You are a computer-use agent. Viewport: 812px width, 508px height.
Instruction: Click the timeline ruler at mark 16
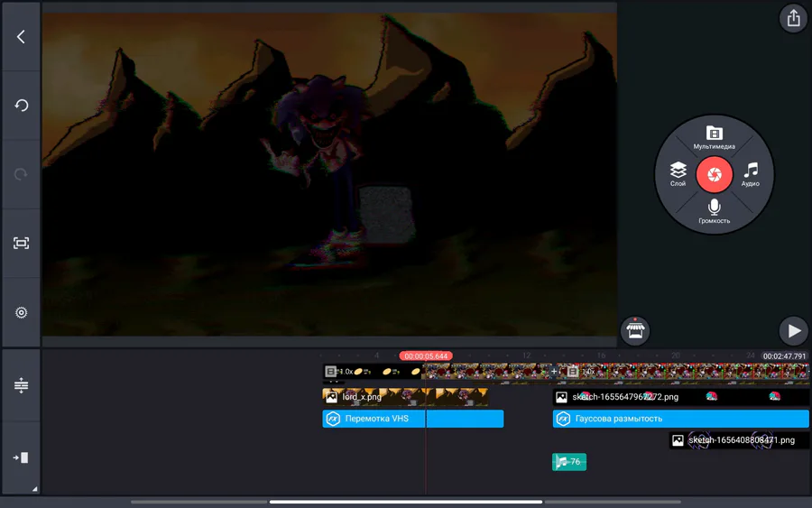click(601, 356)
